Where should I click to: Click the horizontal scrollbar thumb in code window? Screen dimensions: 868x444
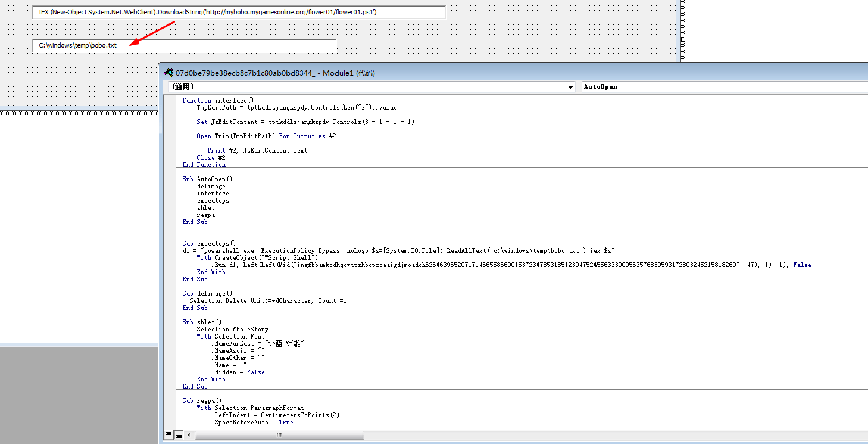click(x=279, y=435)
